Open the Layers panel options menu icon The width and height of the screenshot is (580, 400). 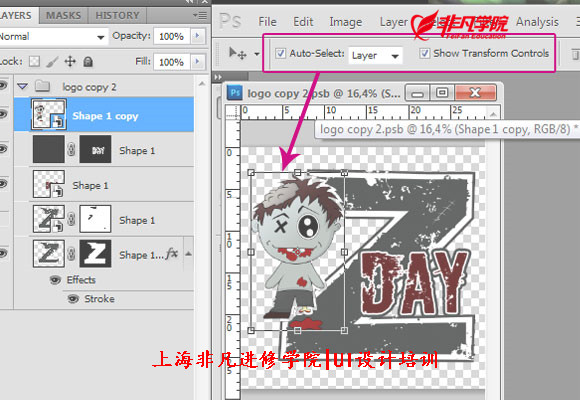coord(200,15)
